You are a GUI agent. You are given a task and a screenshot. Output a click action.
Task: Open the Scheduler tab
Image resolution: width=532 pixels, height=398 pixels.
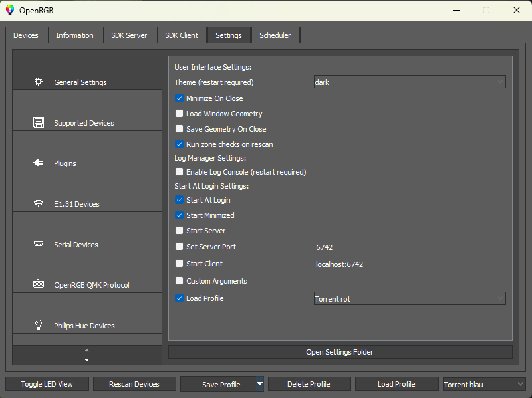(275, 35)
